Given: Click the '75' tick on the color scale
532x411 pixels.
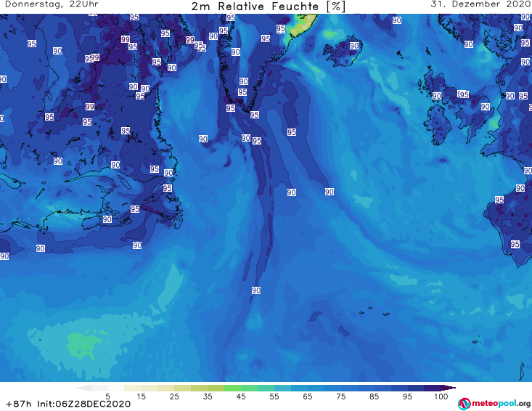Looking at the screenshot, I should pos(340,396).
